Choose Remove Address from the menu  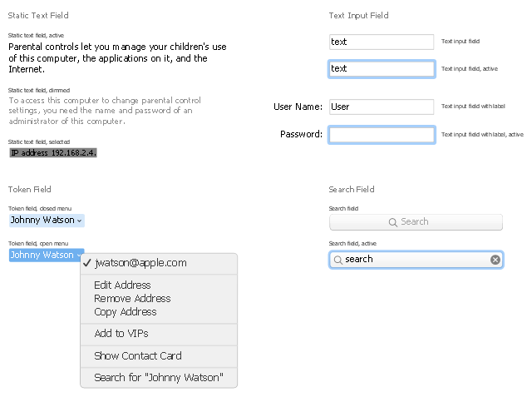pyautogui.click(x=132, y=299)
